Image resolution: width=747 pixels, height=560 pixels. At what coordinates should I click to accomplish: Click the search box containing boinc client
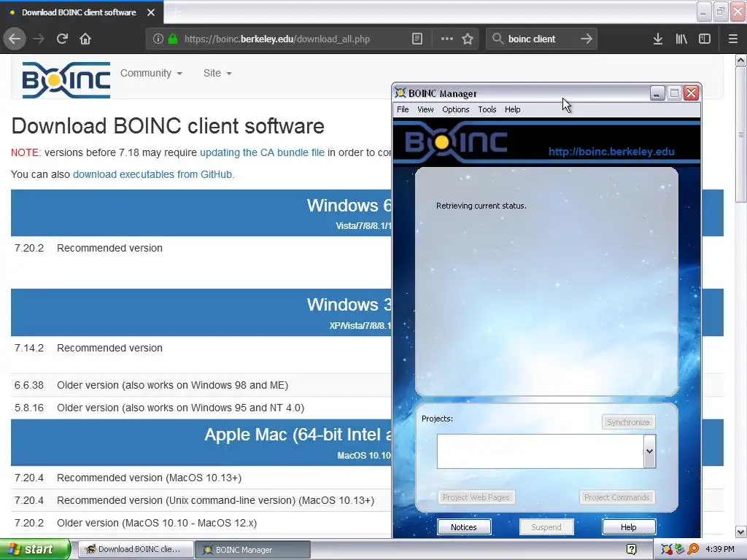541,39
